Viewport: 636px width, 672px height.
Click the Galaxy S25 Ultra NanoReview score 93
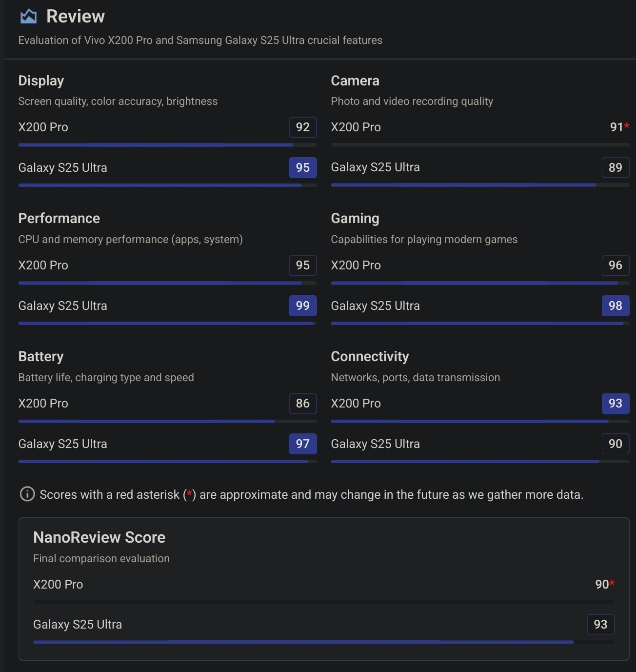click(600, 625)
